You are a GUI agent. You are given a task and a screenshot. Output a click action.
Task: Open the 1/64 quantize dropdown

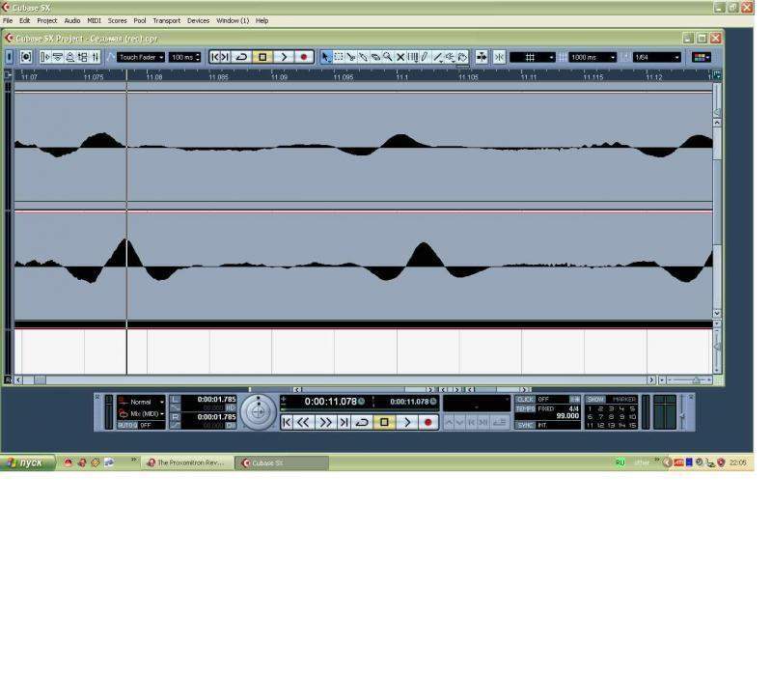pos(657,57)
